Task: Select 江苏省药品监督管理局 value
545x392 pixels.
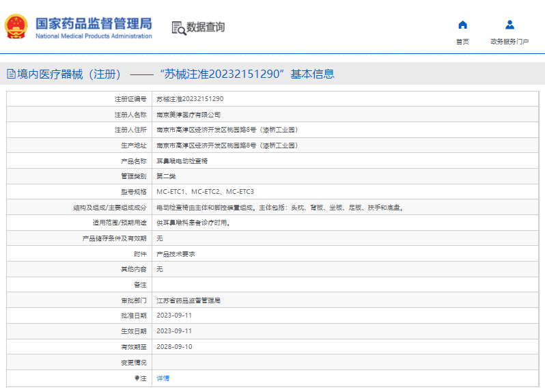Action: point(188,300)
